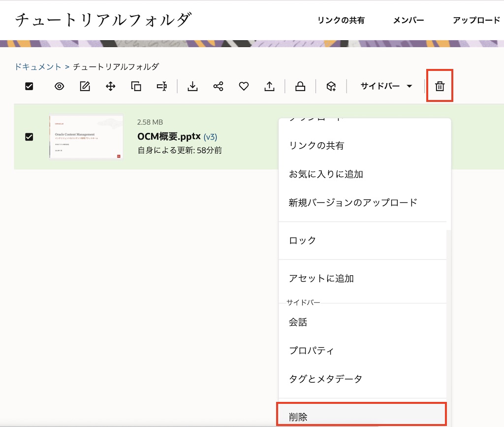504x427 pixels.
Task: Click the lock icon in toolbar
Action: (300, 87)
